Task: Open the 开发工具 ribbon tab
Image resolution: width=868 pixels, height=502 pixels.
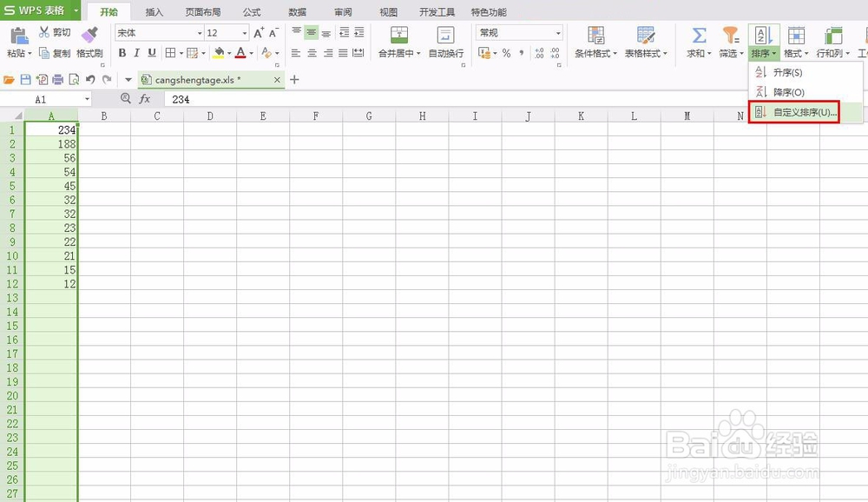Action: [x=437, y=11]
